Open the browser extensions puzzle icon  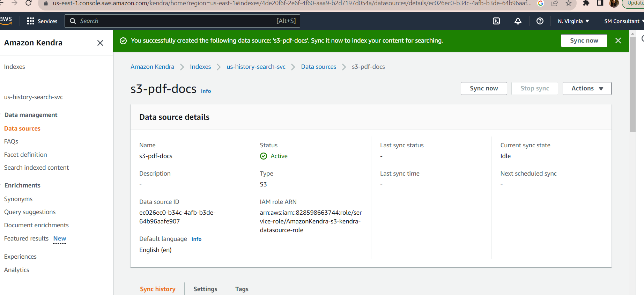pyautogui.click(x=586, y=3)
